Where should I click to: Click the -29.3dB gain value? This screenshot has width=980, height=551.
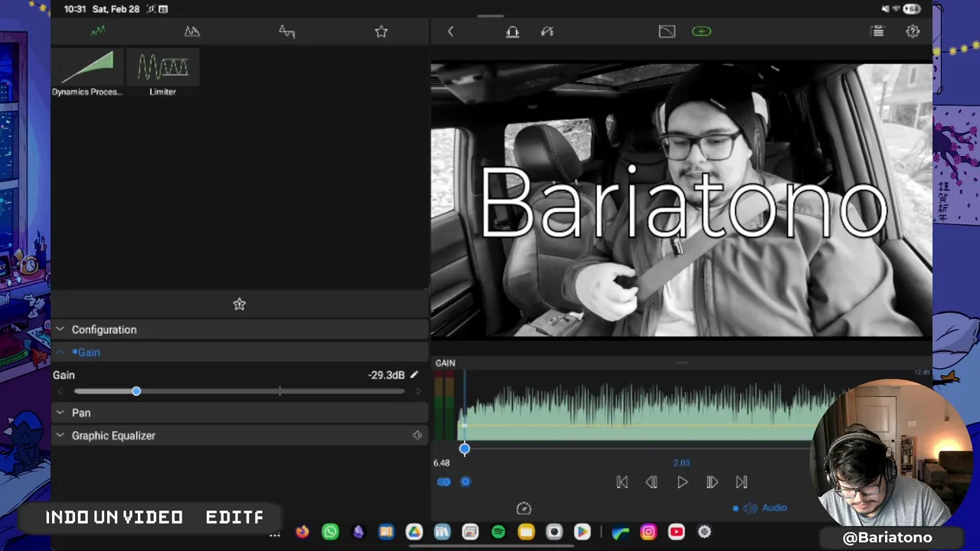pos(386,375)
